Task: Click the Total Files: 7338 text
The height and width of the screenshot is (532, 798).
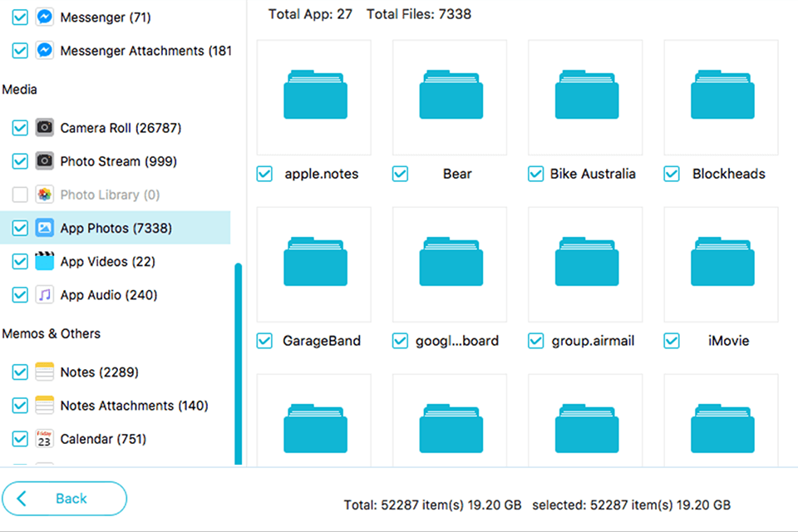Action: click(419, 14)
